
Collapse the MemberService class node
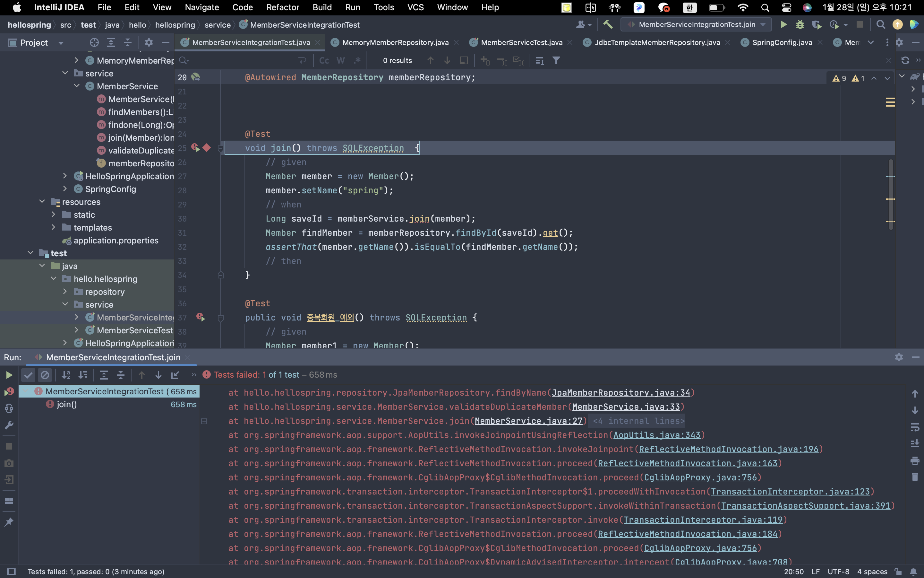[77, 86]
